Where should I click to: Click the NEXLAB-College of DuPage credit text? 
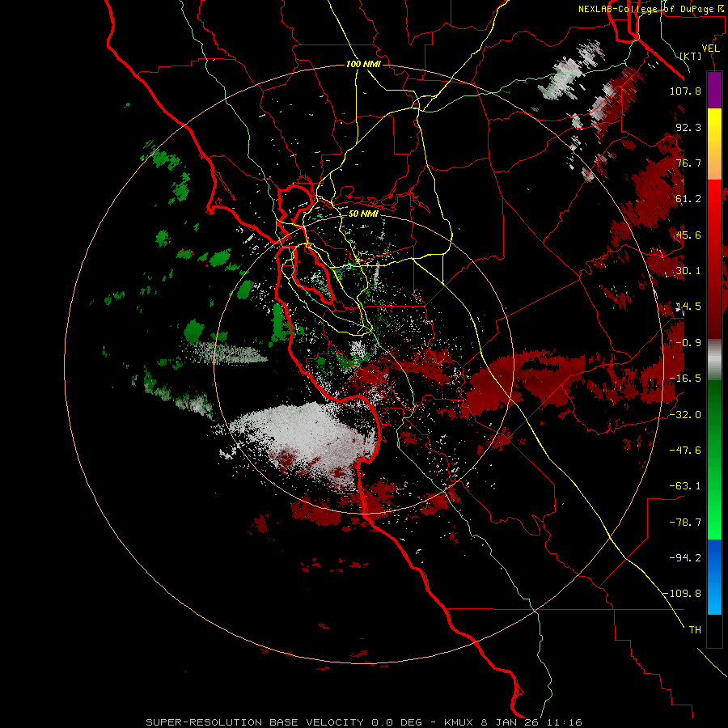pyautogui.click(x=650, y=9)
